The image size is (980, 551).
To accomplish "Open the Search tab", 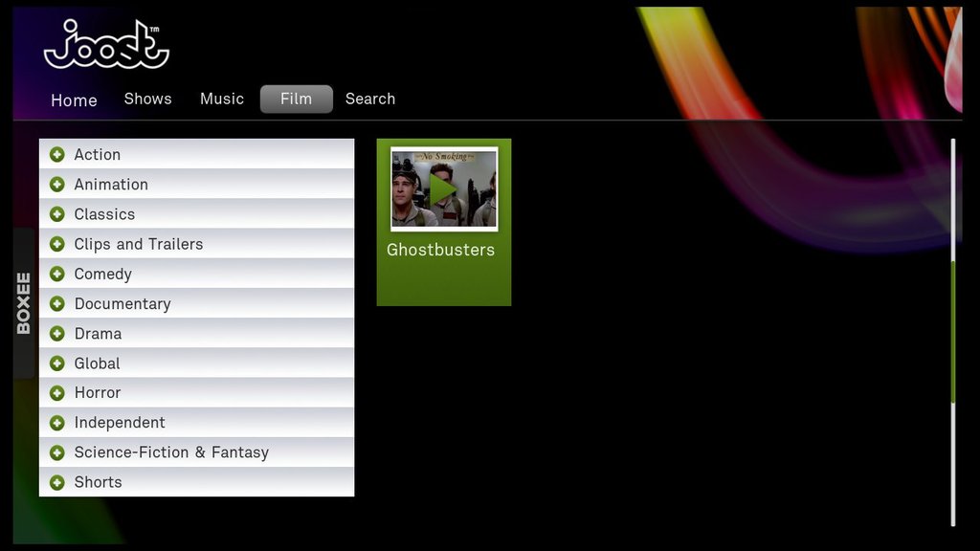I will tap(370, 99).
